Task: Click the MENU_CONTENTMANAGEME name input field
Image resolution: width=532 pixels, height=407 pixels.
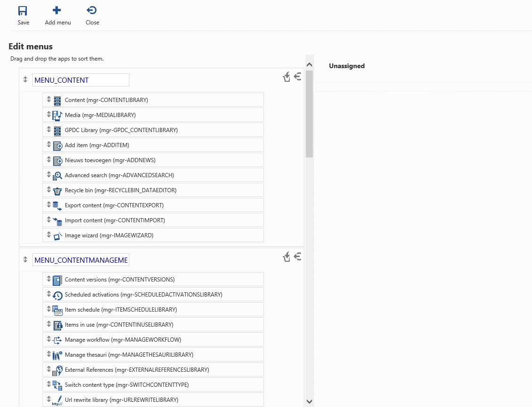Action: (81, 260)
